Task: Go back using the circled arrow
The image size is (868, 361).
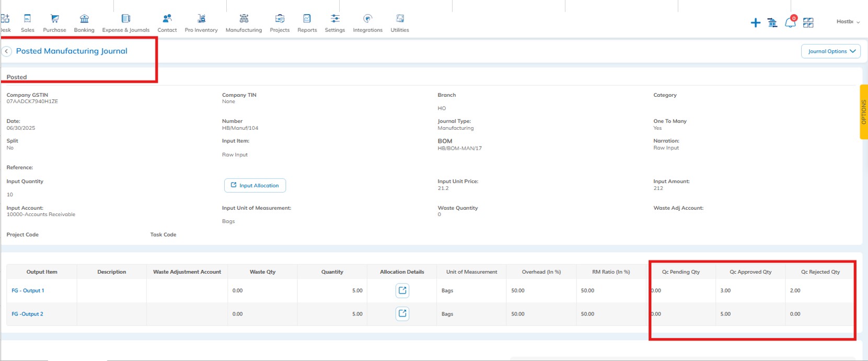Action: (x=7, y=51)
